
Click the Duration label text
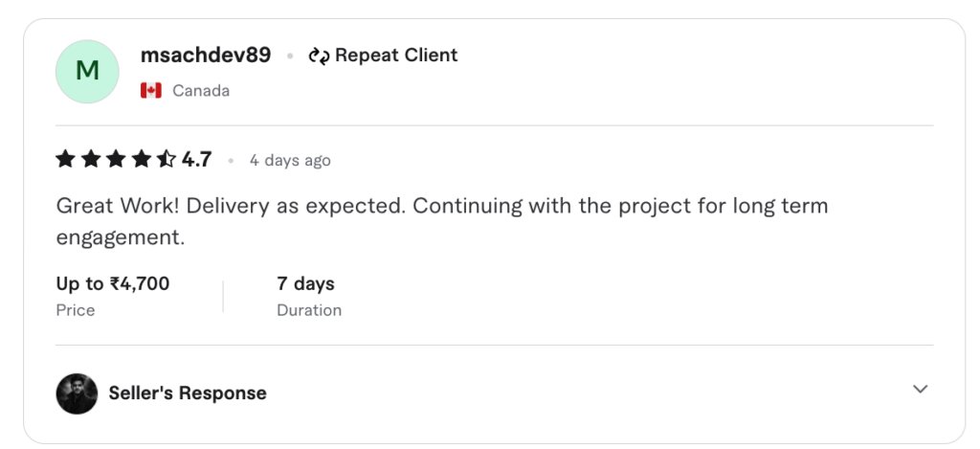[309, 310]
